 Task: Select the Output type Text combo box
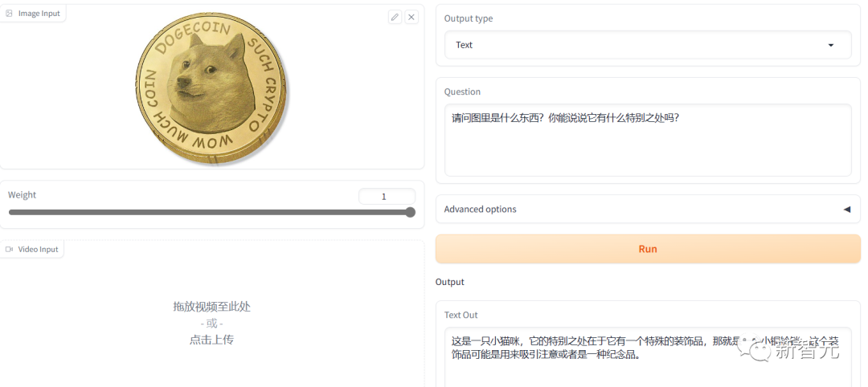[x=648, y=45]
